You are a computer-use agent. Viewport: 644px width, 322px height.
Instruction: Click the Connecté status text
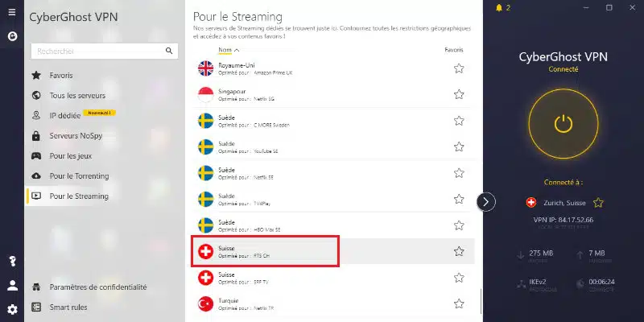click(x=563, y=69)
